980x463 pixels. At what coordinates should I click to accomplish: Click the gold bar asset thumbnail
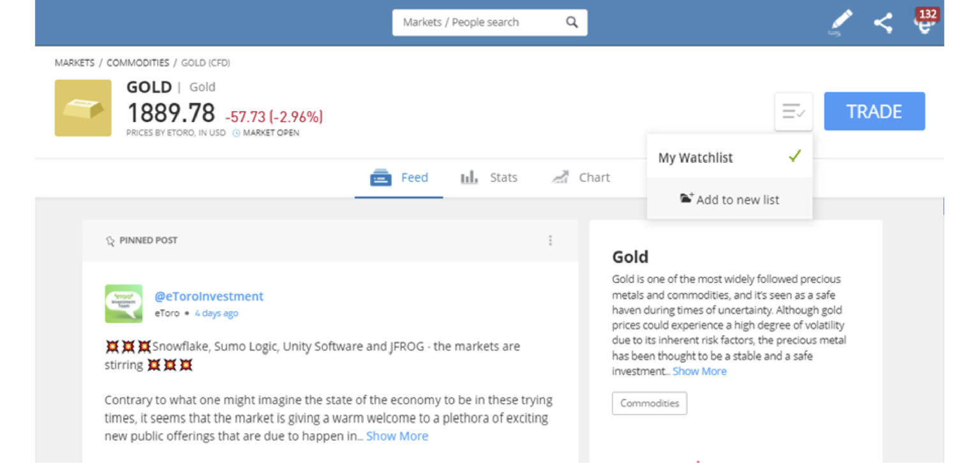pyautogui.click(x=82, y=109)
